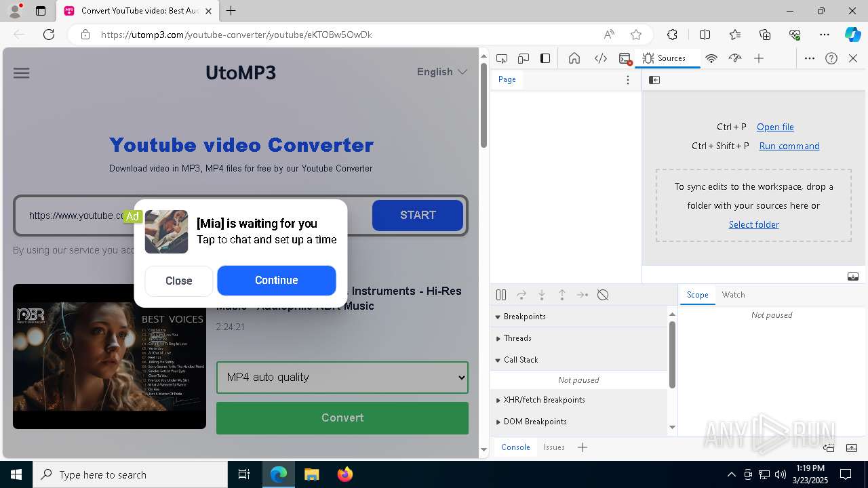Select the Console drawer tab
Screen dimensions: 868x488
(x=515, y=447)
